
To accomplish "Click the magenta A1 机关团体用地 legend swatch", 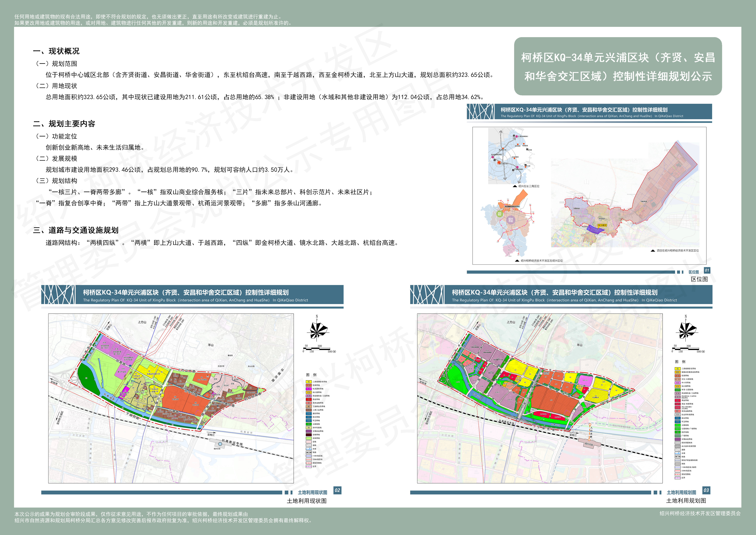I will coord(309,389).
